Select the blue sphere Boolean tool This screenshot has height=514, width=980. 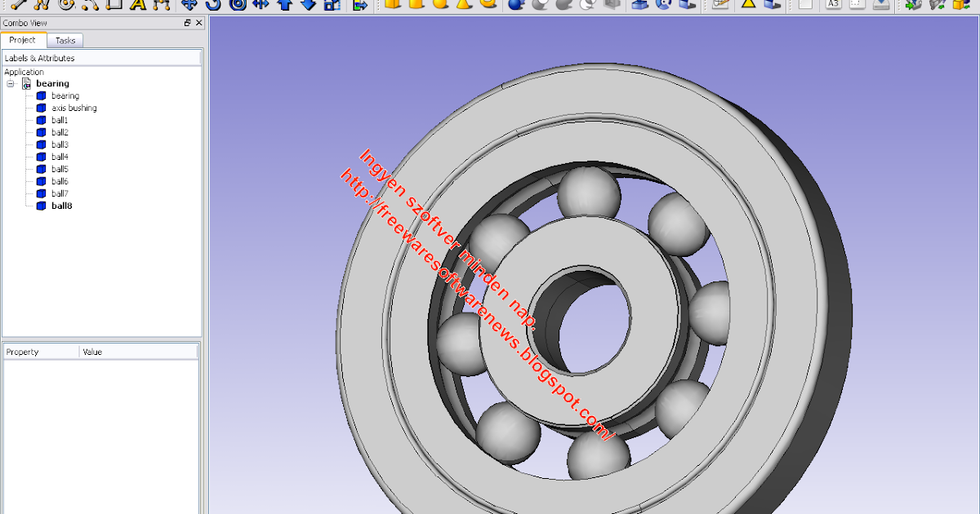coord(516,4)
